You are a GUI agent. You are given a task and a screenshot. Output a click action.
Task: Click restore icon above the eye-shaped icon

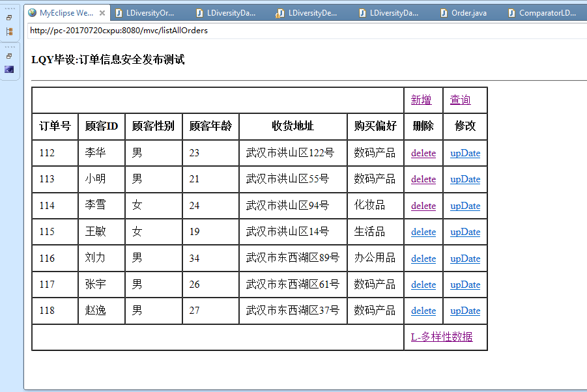(9, 56)
